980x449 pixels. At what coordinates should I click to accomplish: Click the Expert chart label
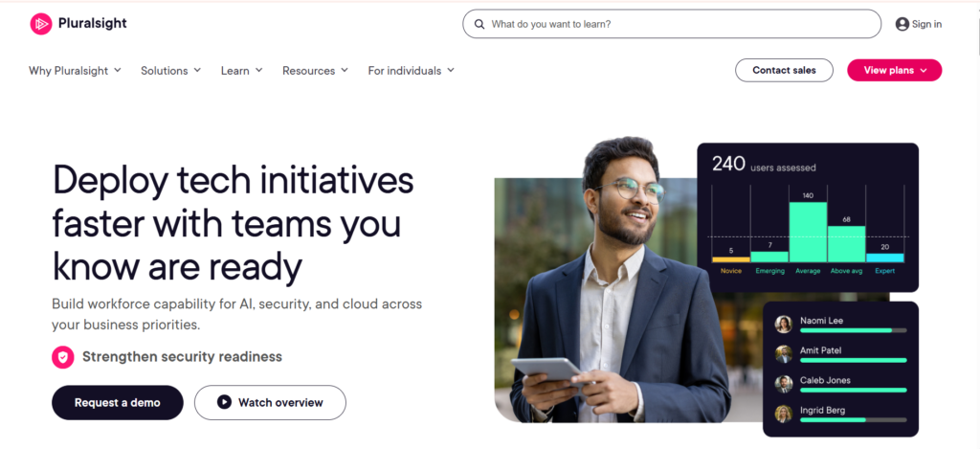click(885, 271)
